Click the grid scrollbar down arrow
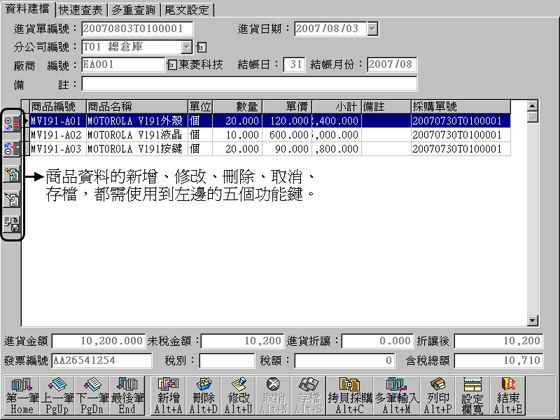 point(532,320)
